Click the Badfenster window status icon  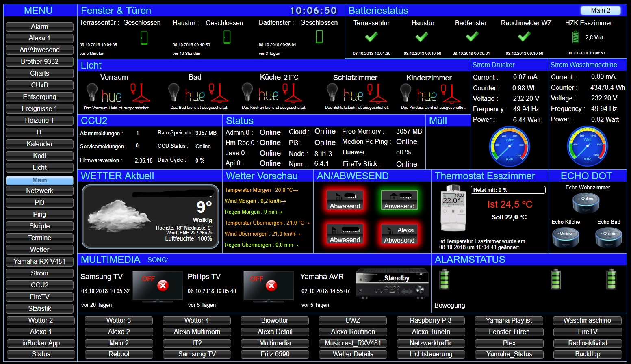(319, 37)
